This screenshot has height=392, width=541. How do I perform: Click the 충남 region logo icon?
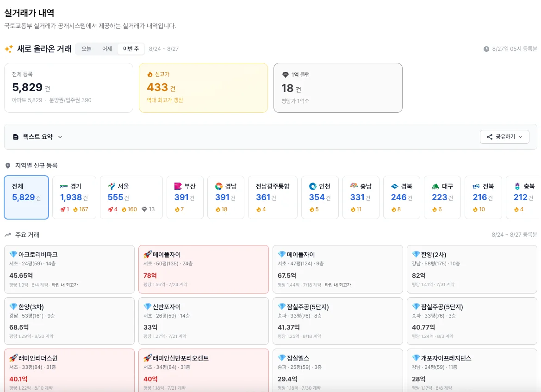(x=354, y=186)
